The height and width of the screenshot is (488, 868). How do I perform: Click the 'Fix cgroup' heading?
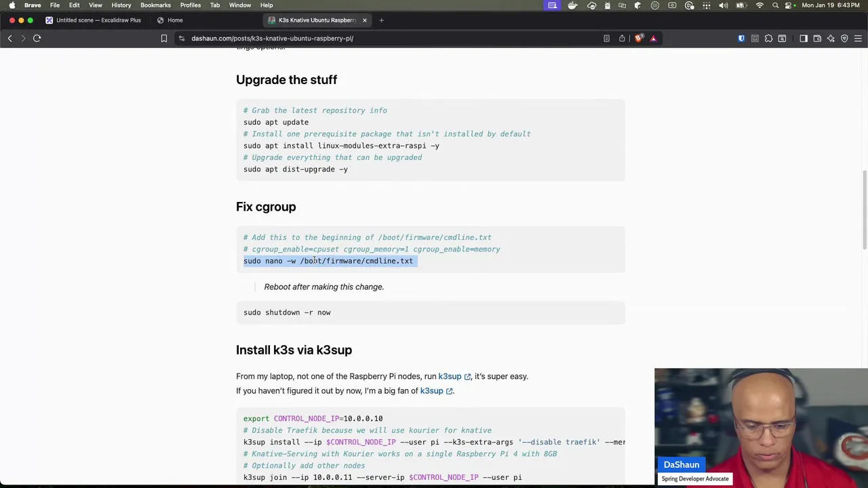pos(266,207)
